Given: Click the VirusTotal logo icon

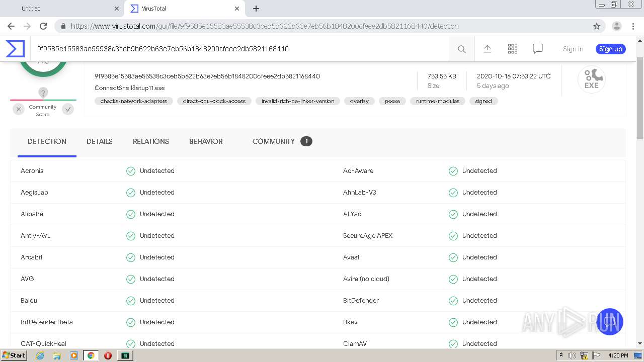Looking at the screenshot, I should [x=15, y=49].
